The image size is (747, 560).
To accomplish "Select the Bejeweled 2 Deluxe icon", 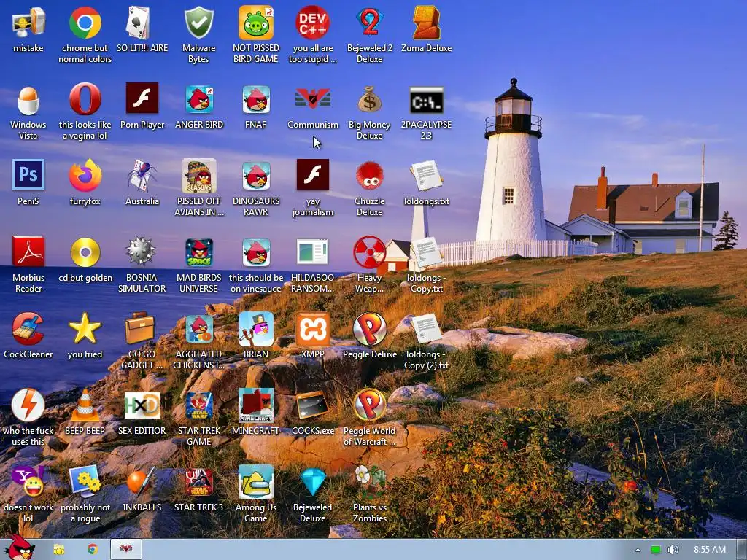I will (370, 23).
